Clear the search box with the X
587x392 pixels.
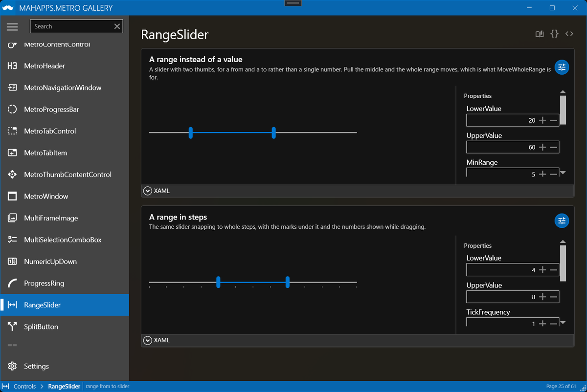coord(117,26)
